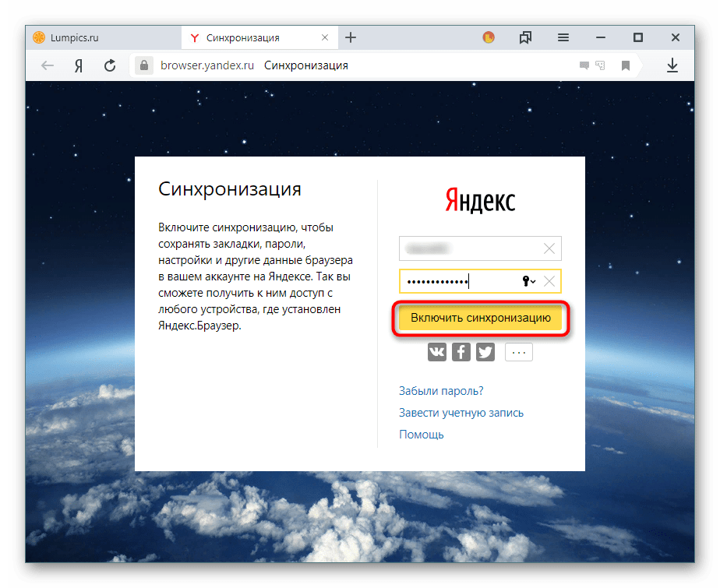Reload the page with the refresh icon

(x=110, y=66)
